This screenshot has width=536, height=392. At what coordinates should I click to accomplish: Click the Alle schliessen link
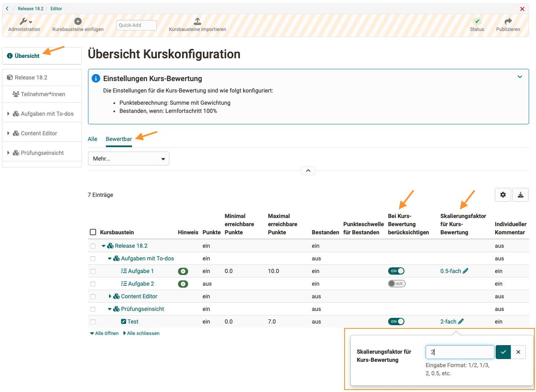[143, 333]
